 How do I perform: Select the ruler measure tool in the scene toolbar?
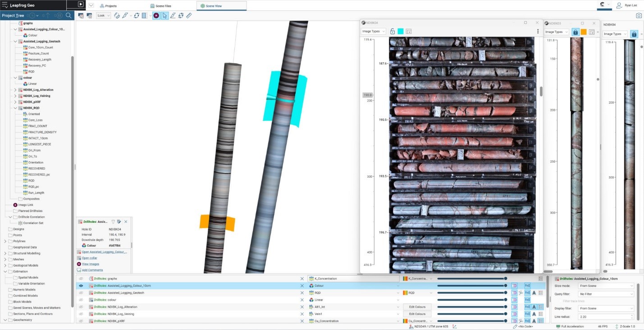click(189, 15)
